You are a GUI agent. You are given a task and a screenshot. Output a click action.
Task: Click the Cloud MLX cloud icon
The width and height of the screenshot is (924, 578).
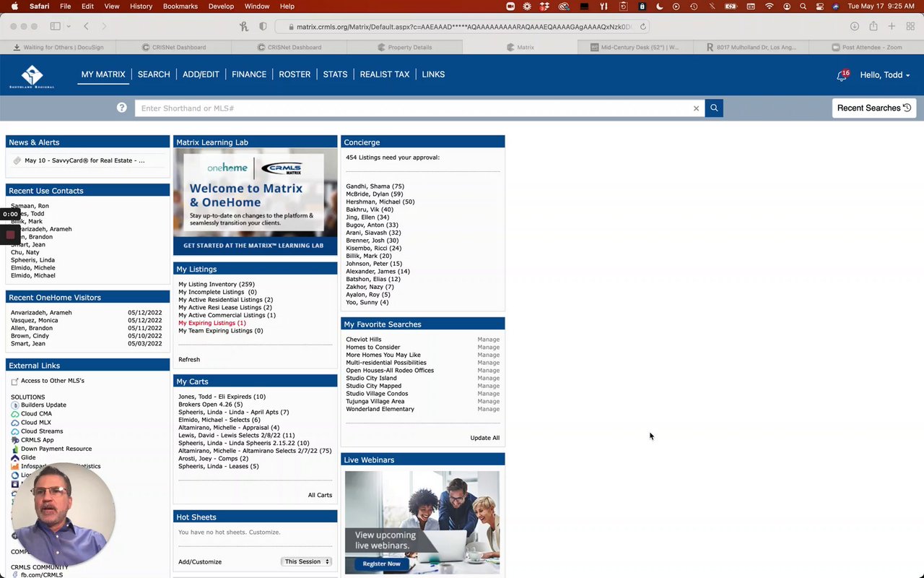pos(15,423)
